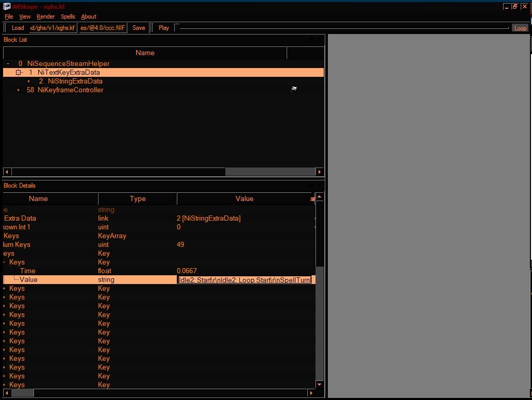Screen dimensions: 532x400
Task: Collapse the expanded Keys entry
Action: coord(5,262)
